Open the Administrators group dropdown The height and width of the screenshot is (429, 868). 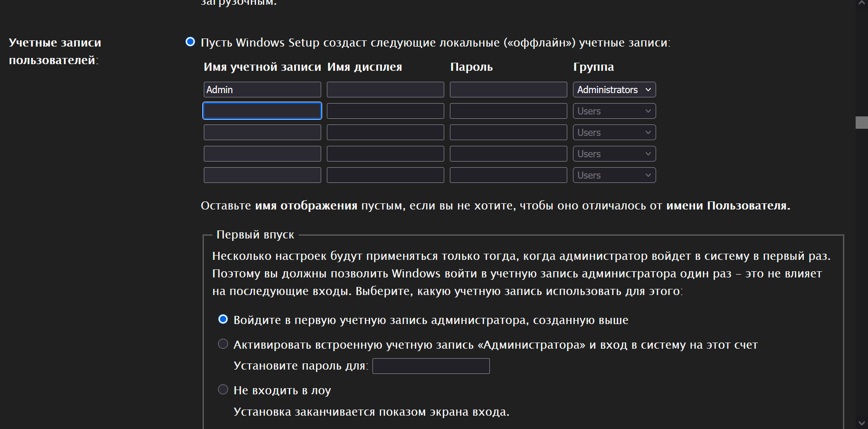click(x=614, y=90)
